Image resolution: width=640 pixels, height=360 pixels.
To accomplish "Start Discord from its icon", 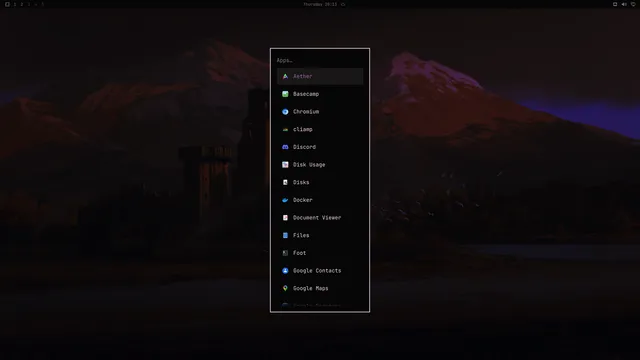I will coord(285,147).
